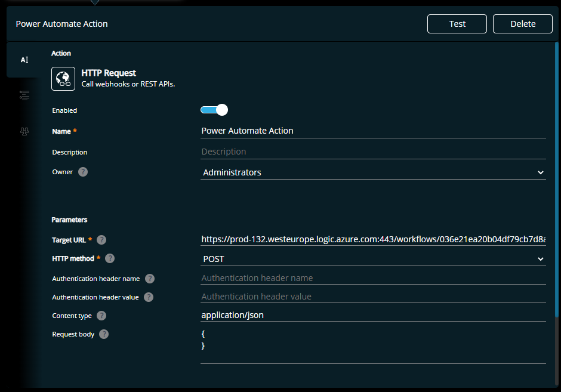Click the Owner help question mark
Screen dimensions: 561x392
point(83,172)
